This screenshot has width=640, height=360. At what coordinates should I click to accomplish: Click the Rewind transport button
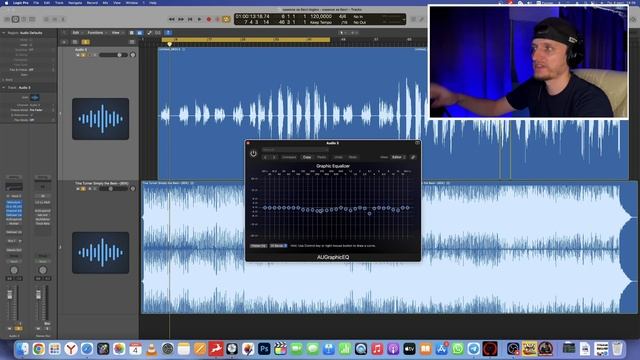[x=172, y=19]
